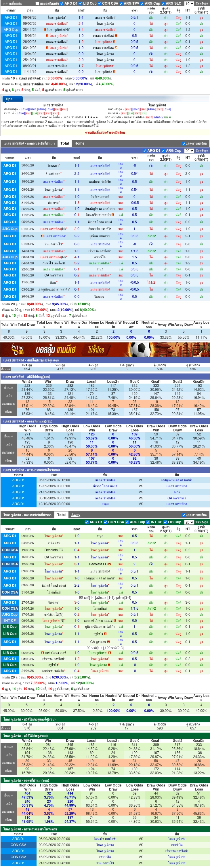210x868 pixels.
Task: Click LIB Cup label in 29/05/26 row
Action: click(10, 627)
